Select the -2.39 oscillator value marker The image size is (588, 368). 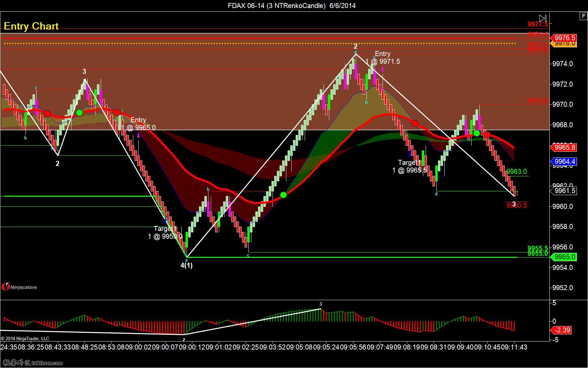point(561,330)
